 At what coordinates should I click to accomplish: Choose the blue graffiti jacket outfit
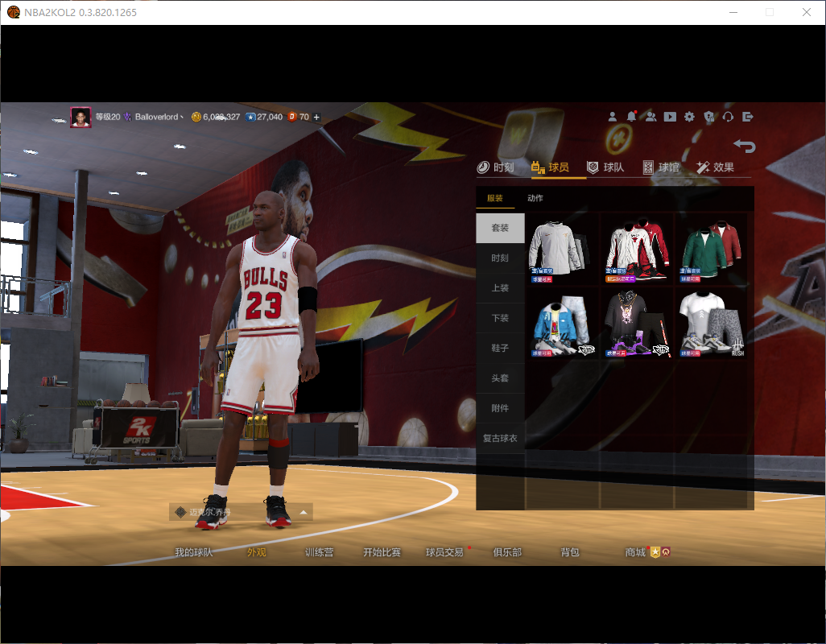pos(562,324)
